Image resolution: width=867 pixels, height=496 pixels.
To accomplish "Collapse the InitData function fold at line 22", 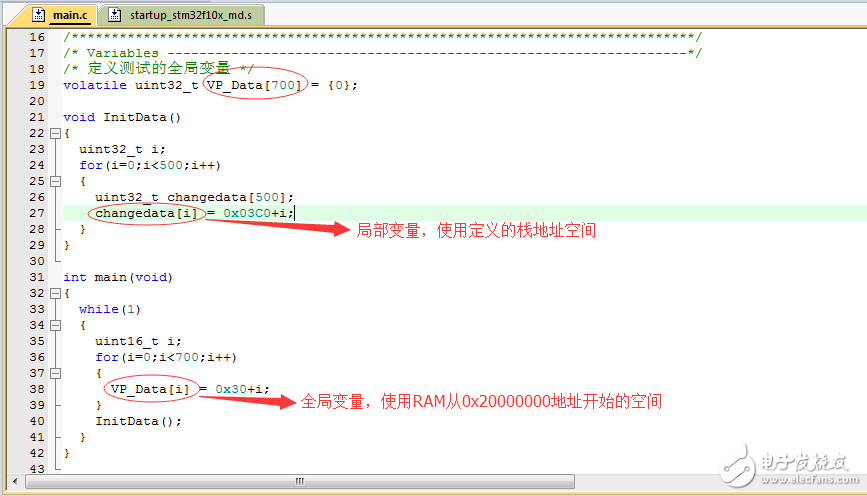I will [x=55, y=133].
